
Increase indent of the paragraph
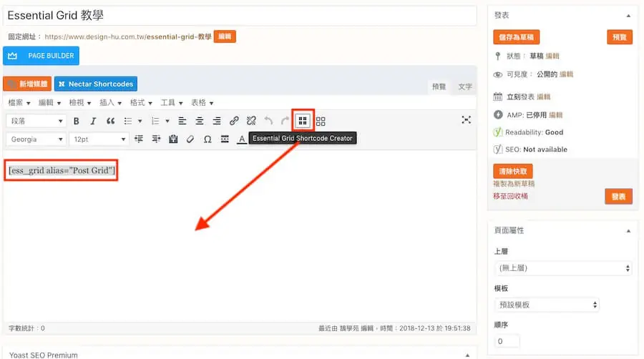(156, 139)
